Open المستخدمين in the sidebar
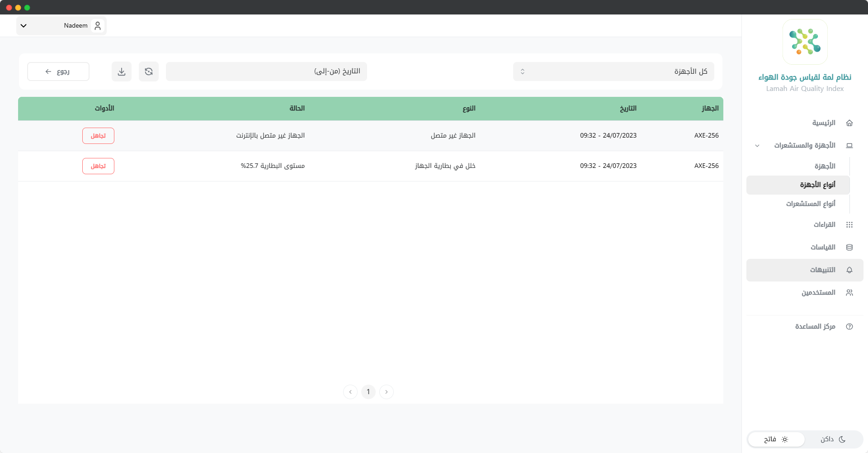Image resolution: width=868 pixels, height=453 pixels. tap(805, 293)
